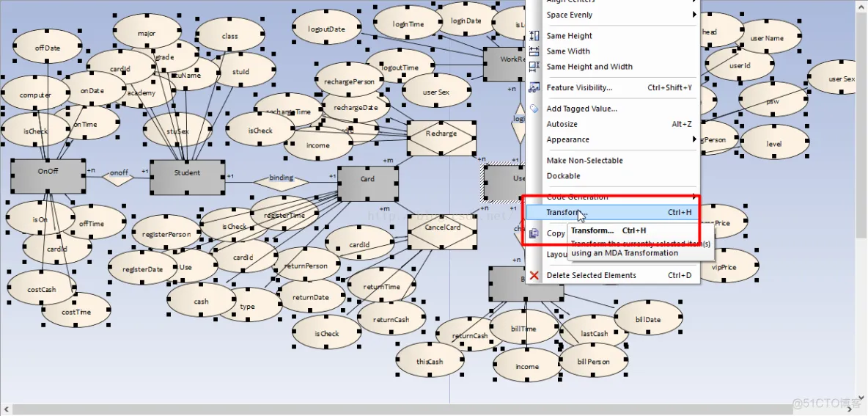Screen dimensions: 868x416
Task: Select the loginTime attribute ellipse
Action: (408, 23)
